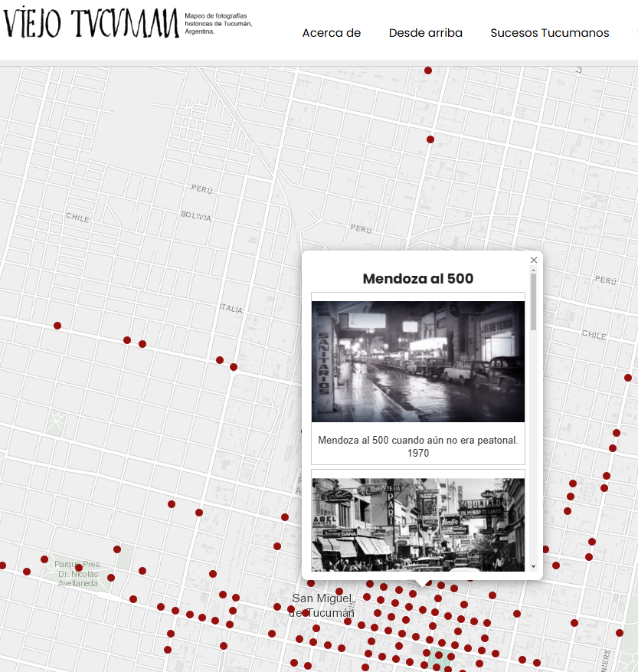Click the Parque Pres. Dr. Nicolás Avellaneda label
The image size is (638, 672).
tap(77, 574)
